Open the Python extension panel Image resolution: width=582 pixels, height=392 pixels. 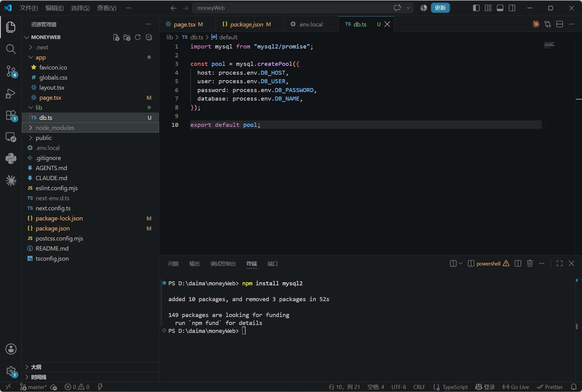(11, 159)
